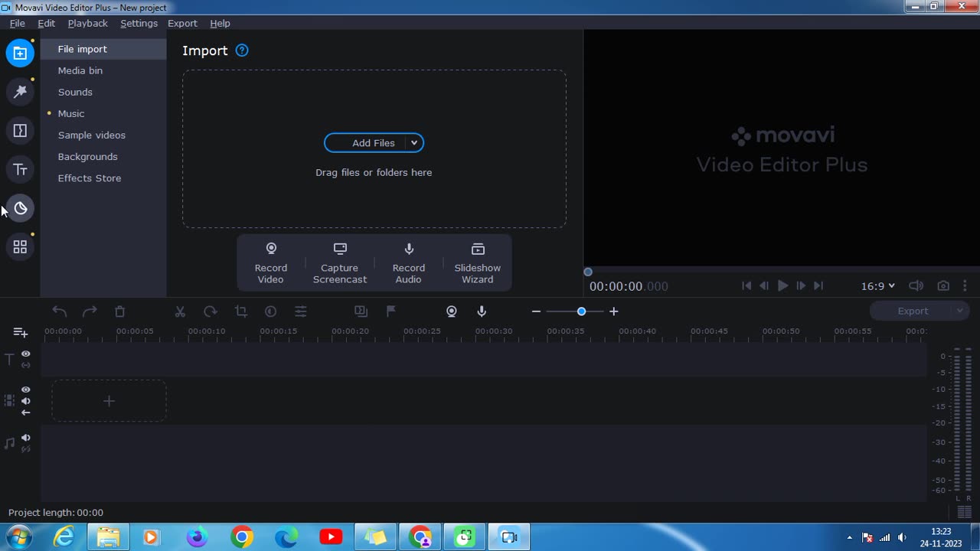Open the Slideshow Wizard button

tap(478, 263)
